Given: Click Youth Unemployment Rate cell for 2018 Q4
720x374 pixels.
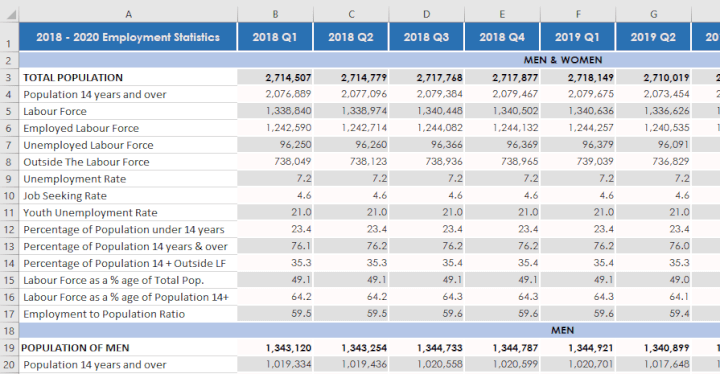Looking at the screenshot, I should (502, 212).
